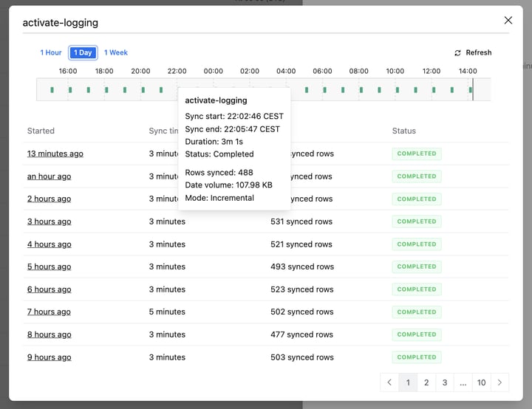Viewport: 532px width, 409px height.
Task: Go to next page arrow
Action: pyautogui.click(x=500, y=382)
